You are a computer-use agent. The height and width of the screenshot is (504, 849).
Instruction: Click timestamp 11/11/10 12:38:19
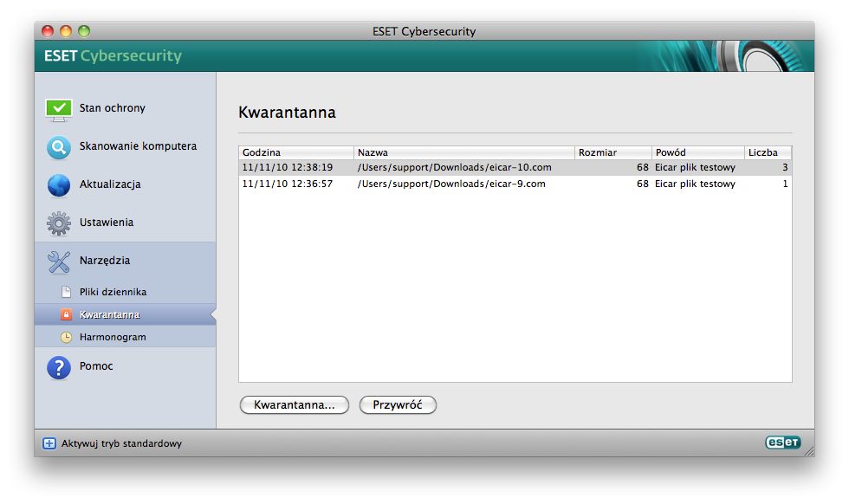tap(287, 167)
